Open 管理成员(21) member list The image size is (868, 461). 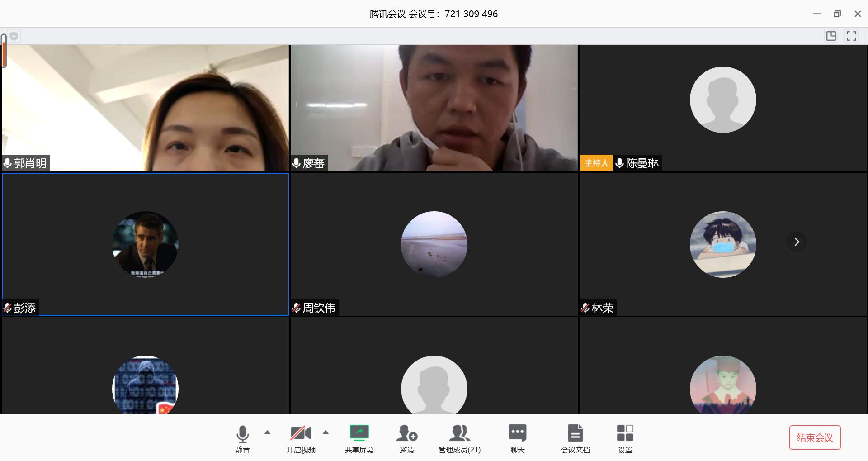[459, 438]
